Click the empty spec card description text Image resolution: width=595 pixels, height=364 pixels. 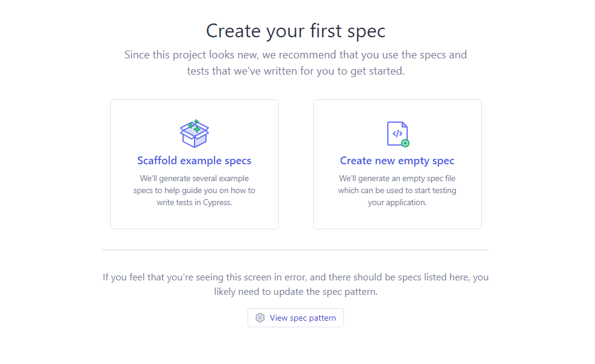[x=397, y=190]
